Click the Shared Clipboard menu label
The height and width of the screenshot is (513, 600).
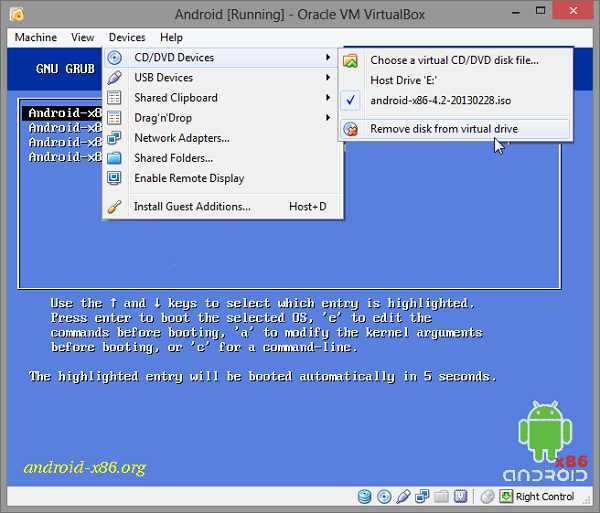point(176,98)
